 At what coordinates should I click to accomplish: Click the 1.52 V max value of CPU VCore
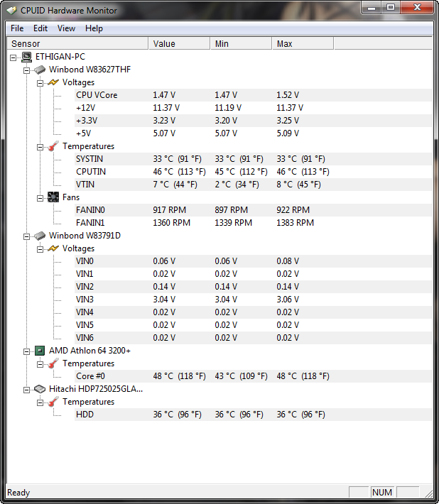(288, 95)
